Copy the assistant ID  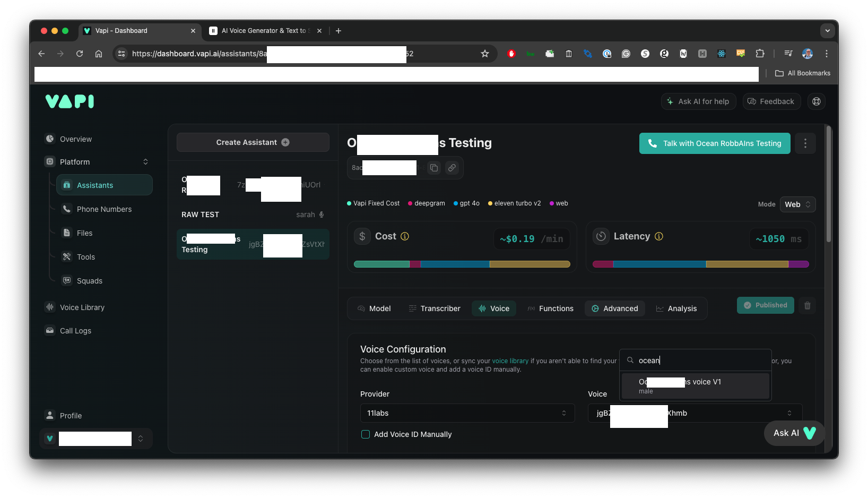coord(434,168)
